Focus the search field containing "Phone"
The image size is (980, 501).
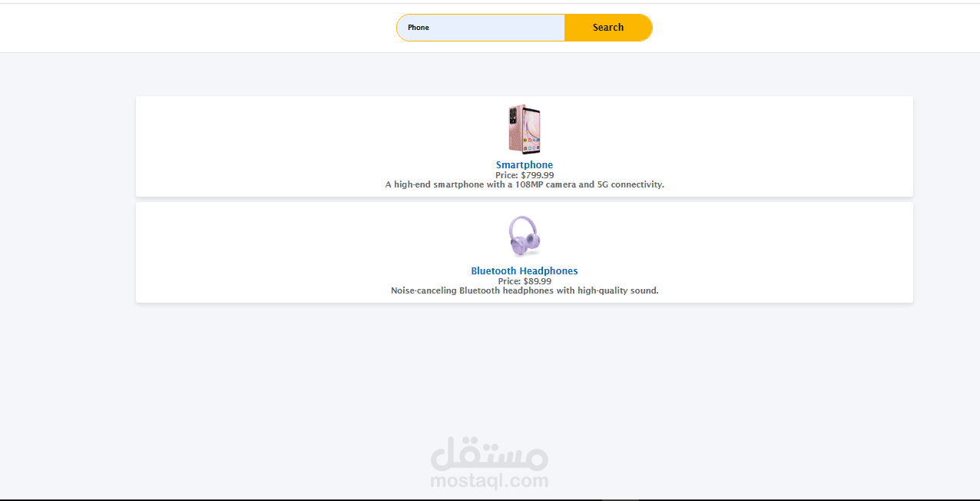coord(481,28)
